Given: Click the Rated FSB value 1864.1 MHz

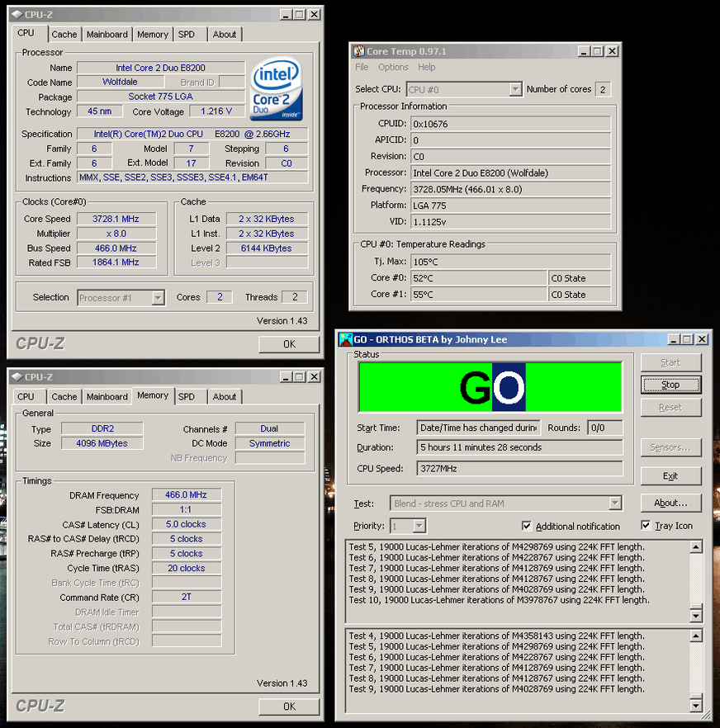Looking at the screenshot, I should point(116,262).
